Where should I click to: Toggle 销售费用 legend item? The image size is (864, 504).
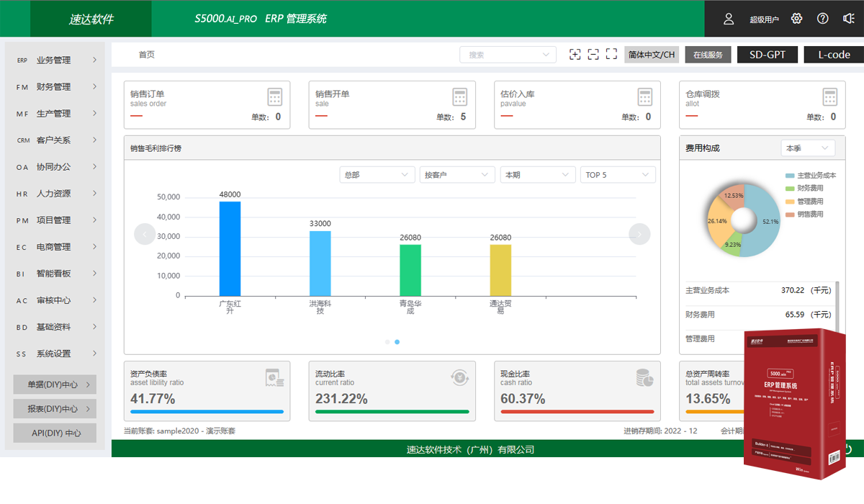click(x=804, y=215)
